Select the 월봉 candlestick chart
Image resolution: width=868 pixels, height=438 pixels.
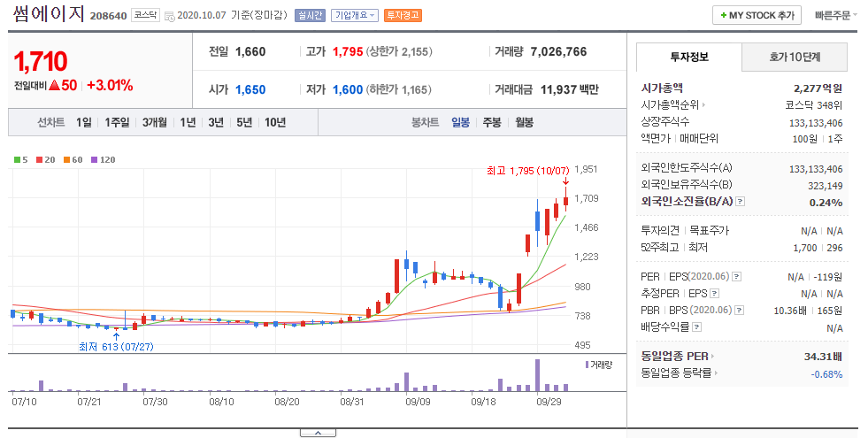click(x=524, y=122)
